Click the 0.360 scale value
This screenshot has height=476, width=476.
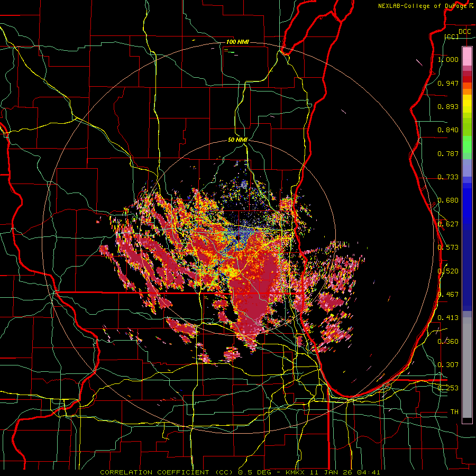coord(448,341)
